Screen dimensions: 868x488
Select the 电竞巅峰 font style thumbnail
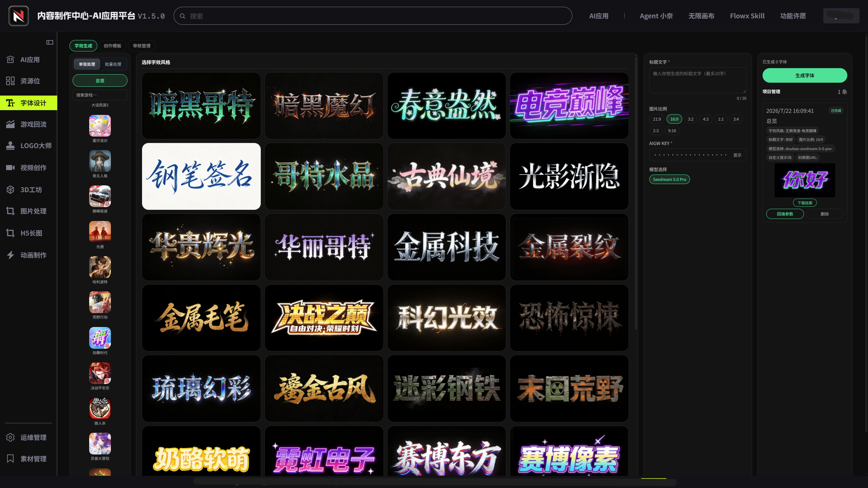tap(569, 105)
